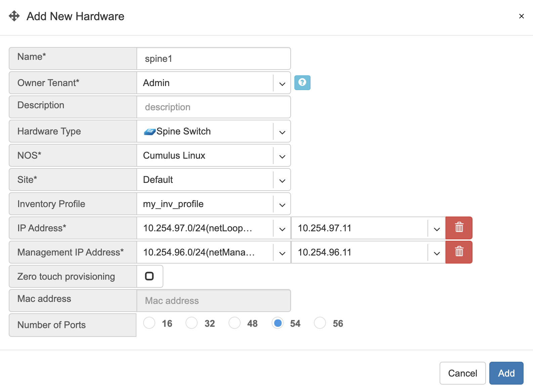Click the Add button
Screen dimensions: 533x392
506,373
